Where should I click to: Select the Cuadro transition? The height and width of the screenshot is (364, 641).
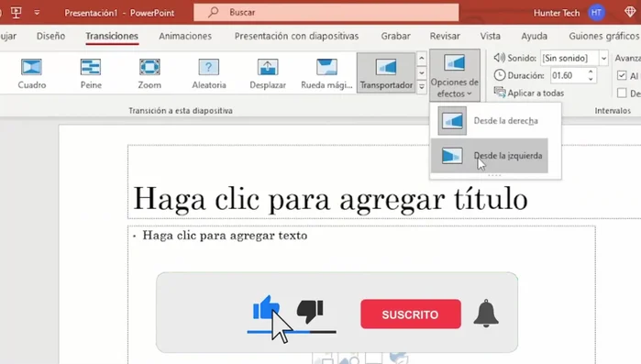coord(31,74)
